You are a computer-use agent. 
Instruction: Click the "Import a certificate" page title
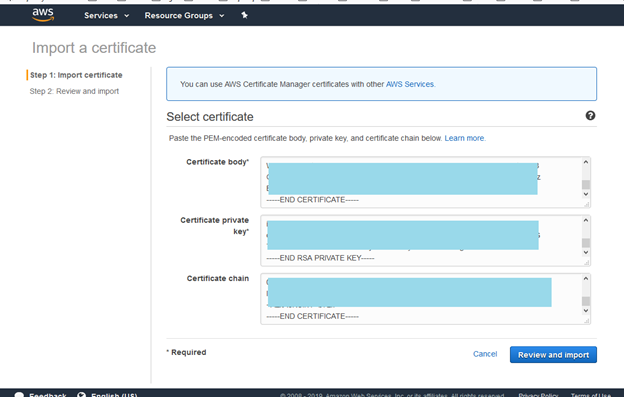tap(94, 48)
